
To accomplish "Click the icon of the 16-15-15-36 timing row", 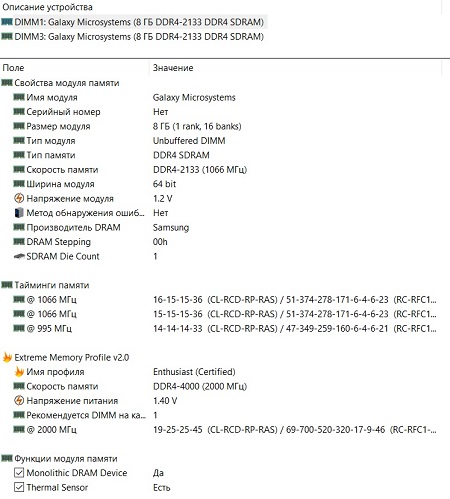I will (19, 299).
